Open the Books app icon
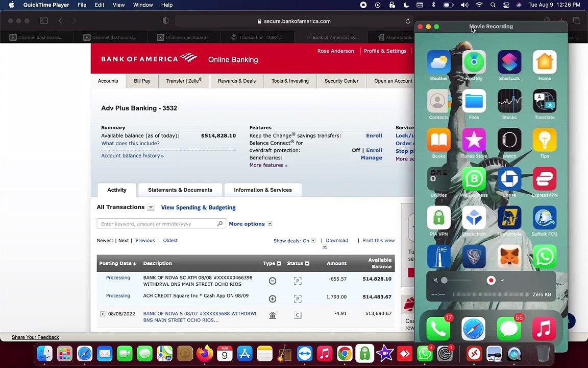 pyautogui.click(x=438, y=140)
